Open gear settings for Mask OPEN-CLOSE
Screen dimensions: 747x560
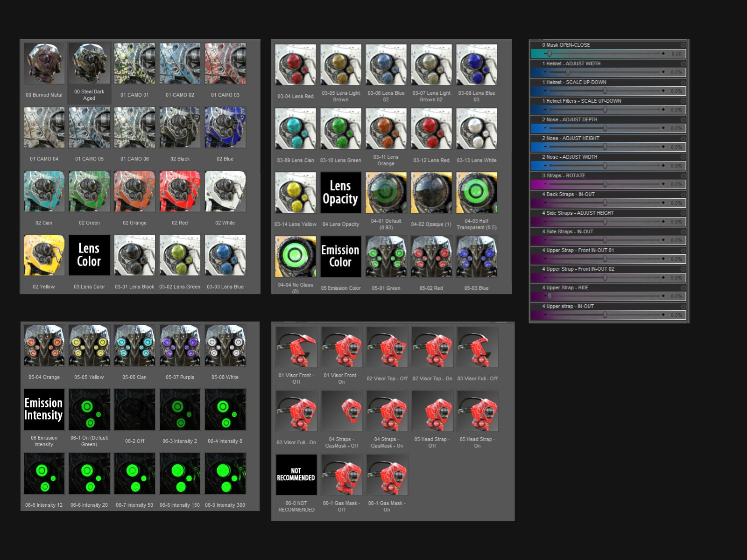click(683, 45)
